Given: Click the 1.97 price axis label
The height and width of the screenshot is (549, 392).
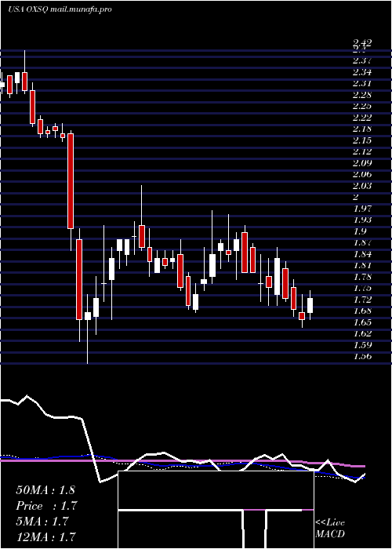Looking at the screenshot, I should (x=362, y=209).
